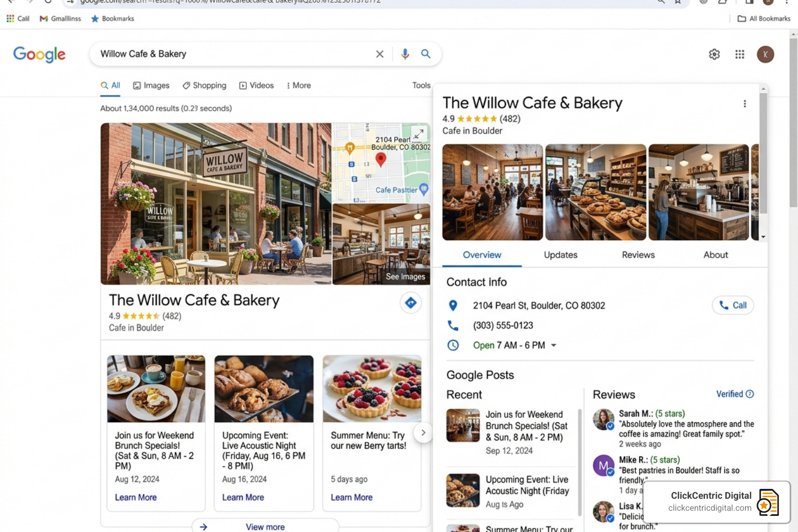The height and width of the screenshot is (532, 798).
Task: Start voice search with microphone icon
Action: [405, 54]
